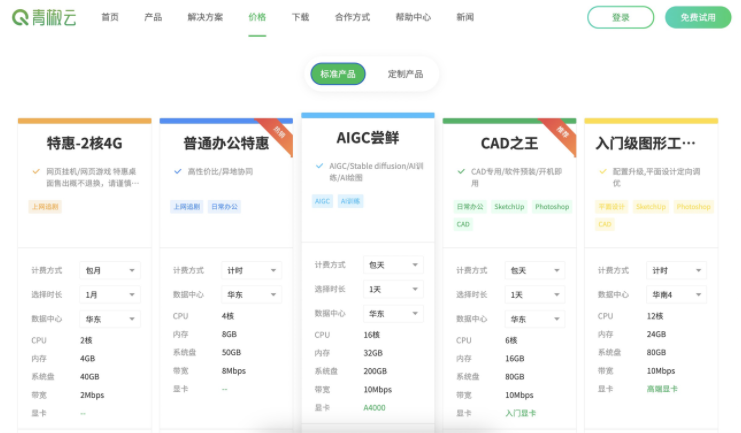Open 选择时长 dropdown in CAD之王 card

click(535, 294)
